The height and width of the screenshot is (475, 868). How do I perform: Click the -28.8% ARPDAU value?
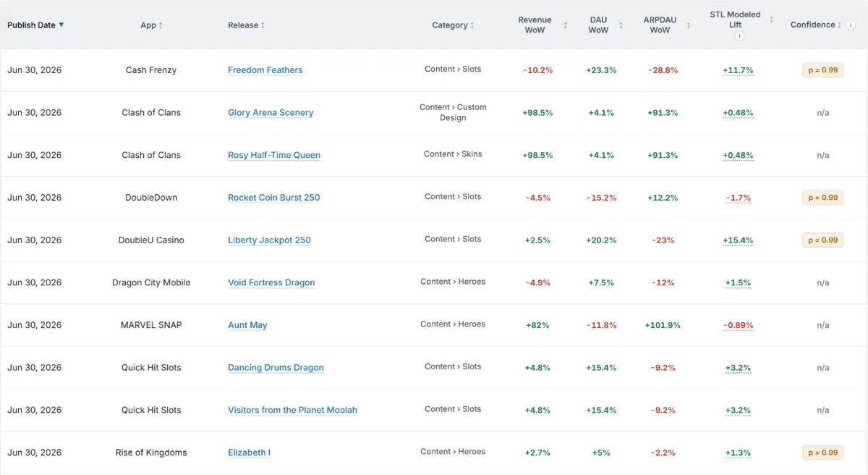pyautogui.click(x=663, y=70)
